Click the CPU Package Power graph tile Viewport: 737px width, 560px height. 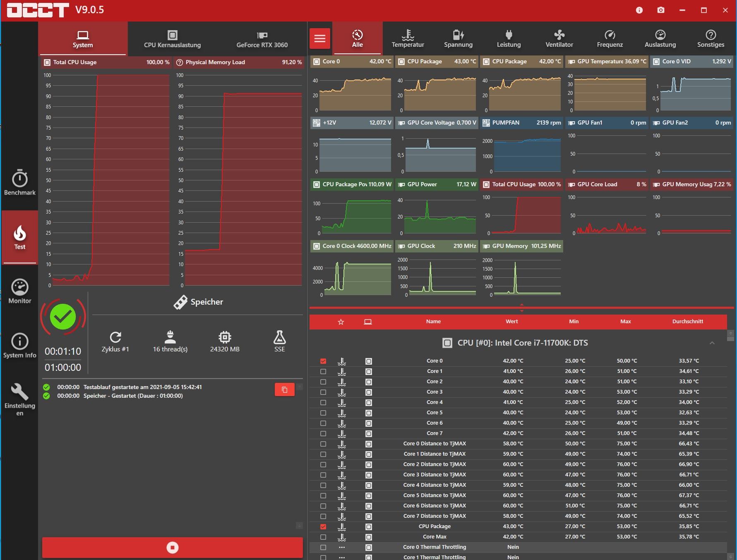click(x=351, y=208)
